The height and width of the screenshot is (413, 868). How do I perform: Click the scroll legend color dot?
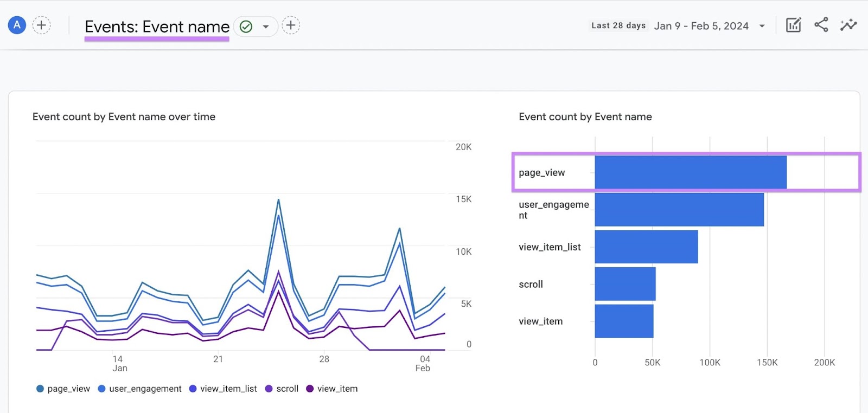coord(269,389)
